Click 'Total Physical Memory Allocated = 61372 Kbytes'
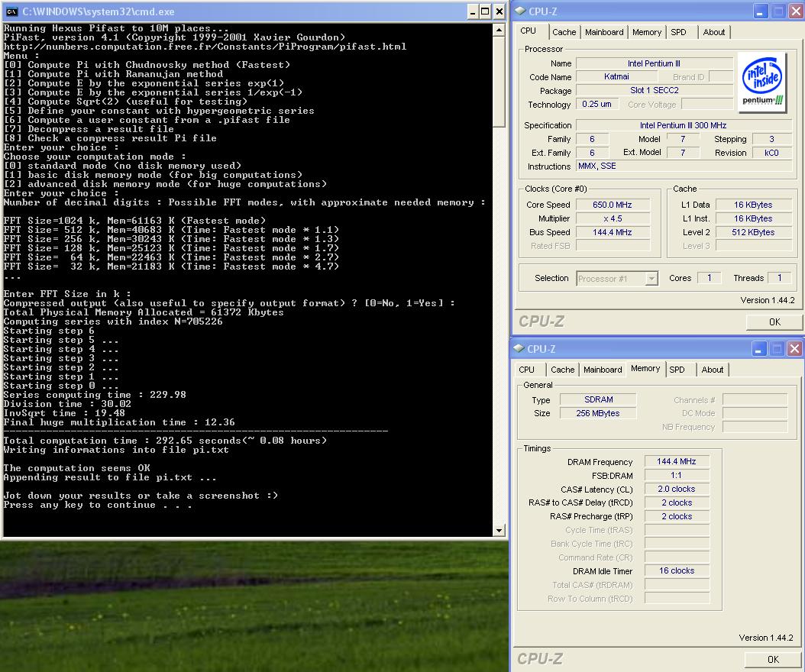805x672 pixels. [144, 312]
